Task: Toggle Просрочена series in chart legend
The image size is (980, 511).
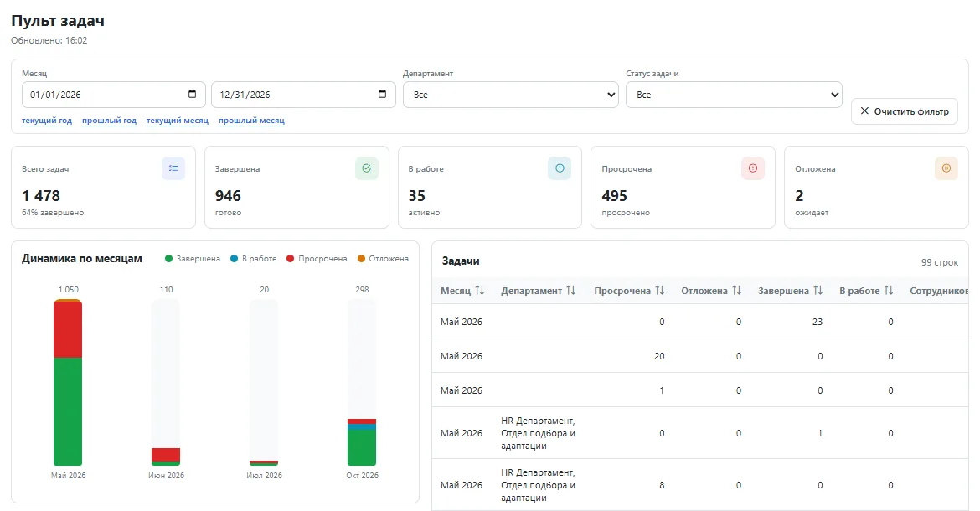Action: [317, 259]
